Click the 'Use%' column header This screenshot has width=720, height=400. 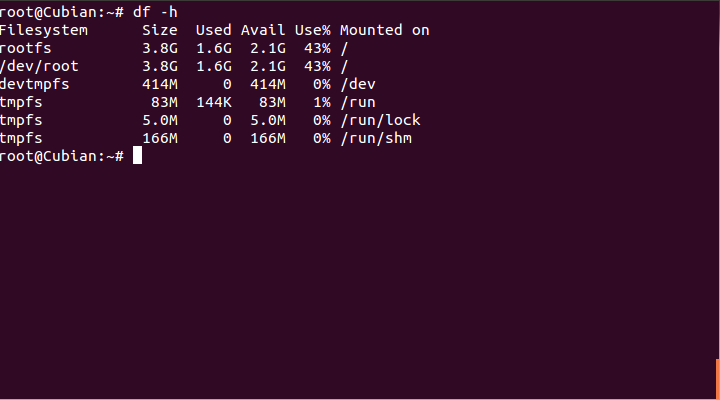pos(312,30)
